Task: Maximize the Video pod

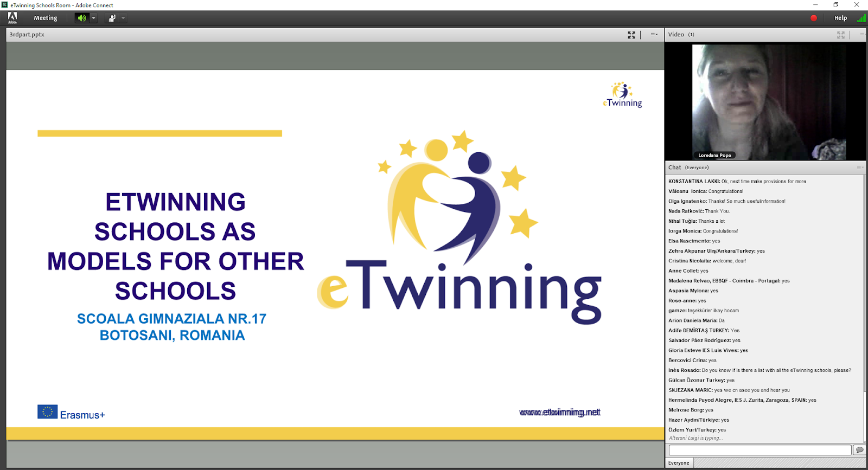Action: point(841,35)
